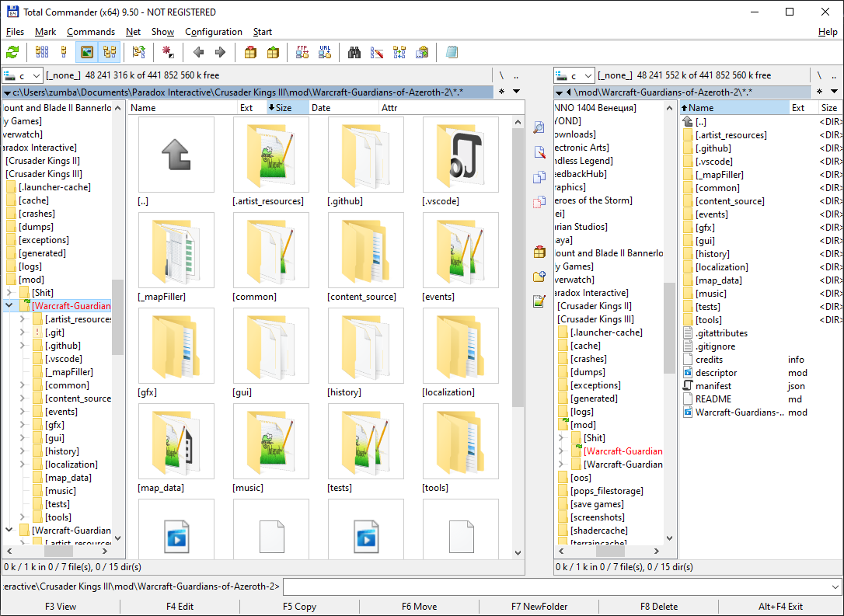844x616 pixels.
Task: Click the Alt+F4 Exit button
Action: pyautogui.click(x=780, y=607)
